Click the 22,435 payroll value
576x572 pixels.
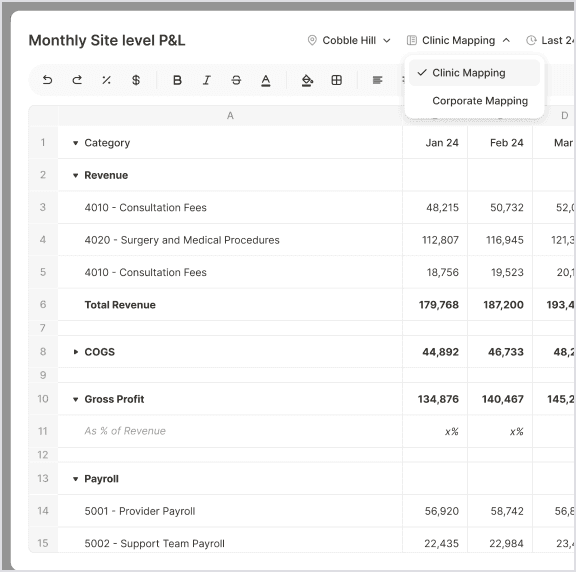pos(435,540)
